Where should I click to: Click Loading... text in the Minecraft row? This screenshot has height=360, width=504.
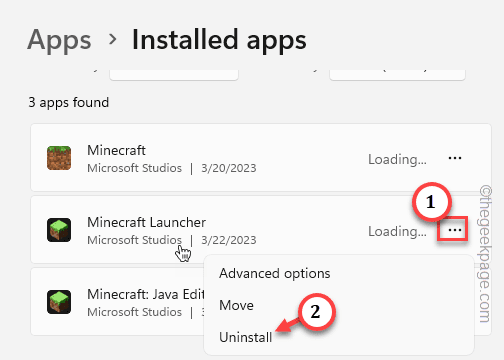tap(397, 159)
